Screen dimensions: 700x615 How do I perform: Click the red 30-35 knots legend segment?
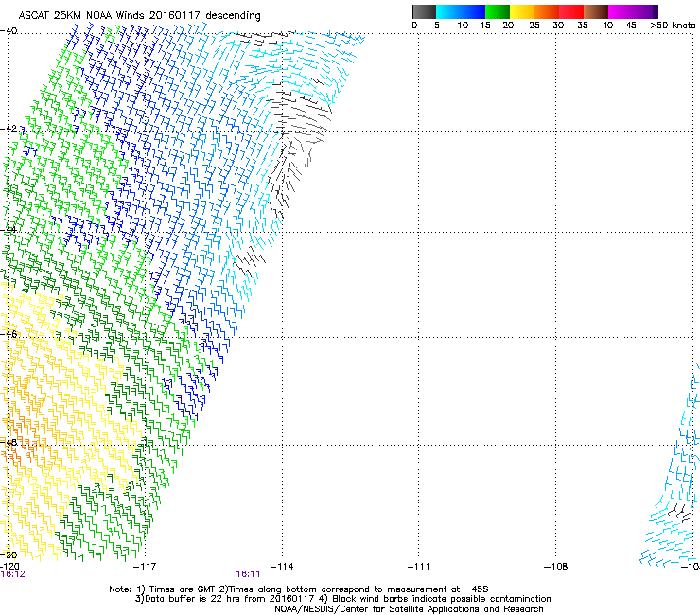[x=571, y=11]
